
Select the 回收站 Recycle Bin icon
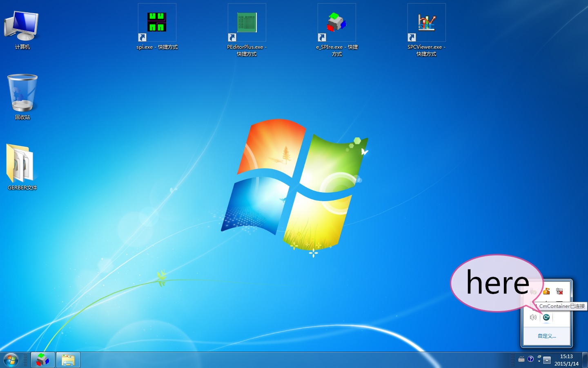[x=22, y=94]
